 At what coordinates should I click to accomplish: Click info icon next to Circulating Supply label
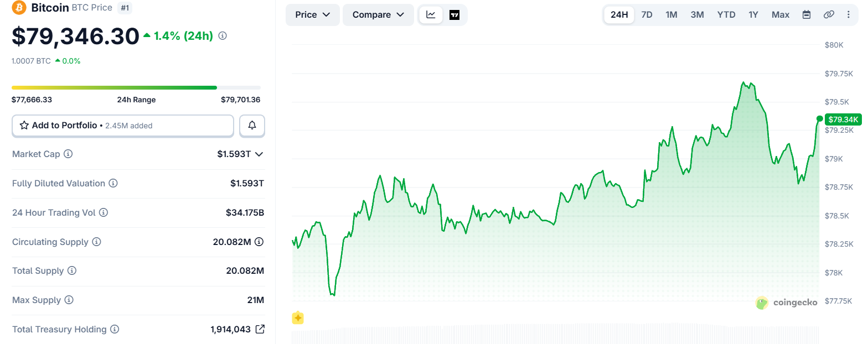(x=96, y=242)
